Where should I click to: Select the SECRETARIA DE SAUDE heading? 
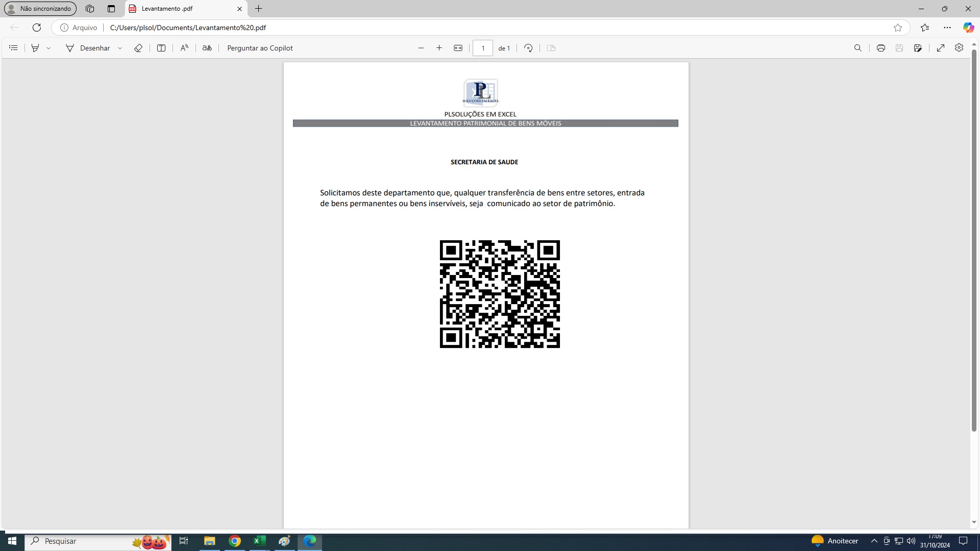pos(484,162)
